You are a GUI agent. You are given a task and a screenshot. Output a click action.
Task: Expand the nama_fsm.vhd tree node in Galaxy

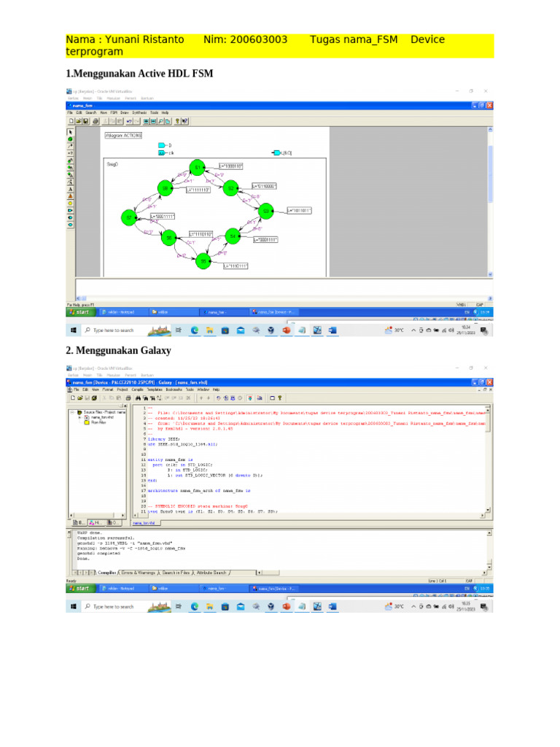coord(79,417)
